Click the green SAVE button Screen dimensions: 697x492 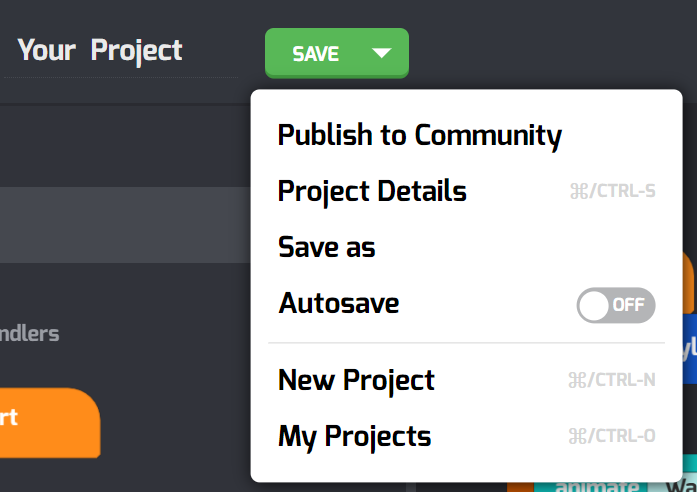point(316,54)
